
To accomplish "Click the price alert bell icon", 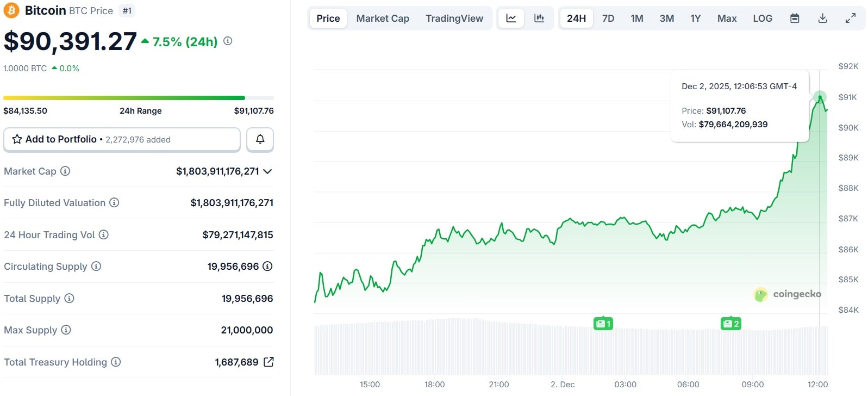I will tap(260, 139).
